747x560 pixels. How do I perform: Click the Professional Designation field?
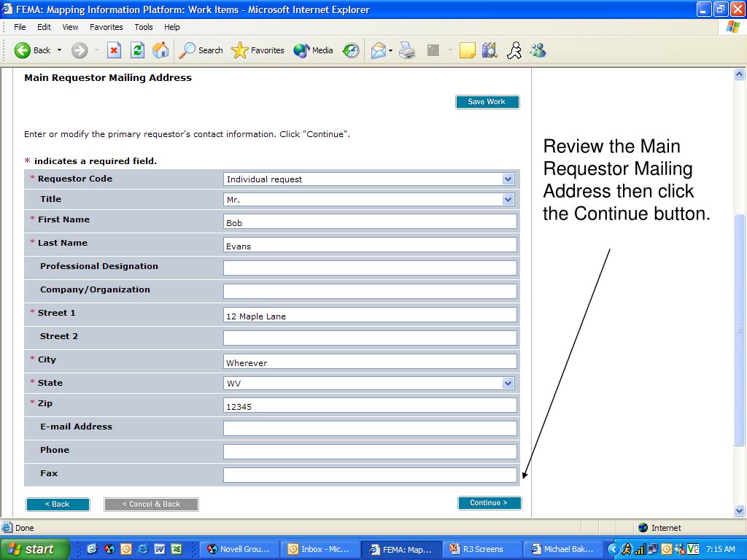click(370, 268)
